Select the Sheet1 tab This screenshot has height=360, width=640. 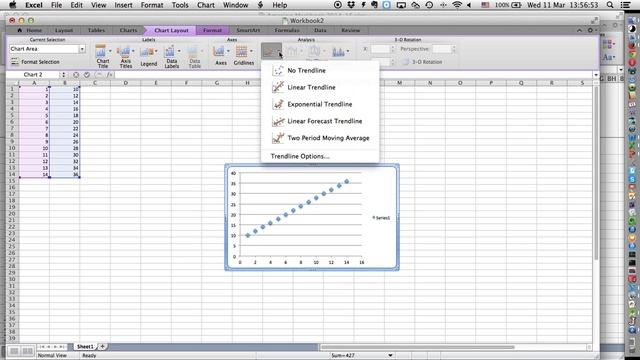pos(85,347)
